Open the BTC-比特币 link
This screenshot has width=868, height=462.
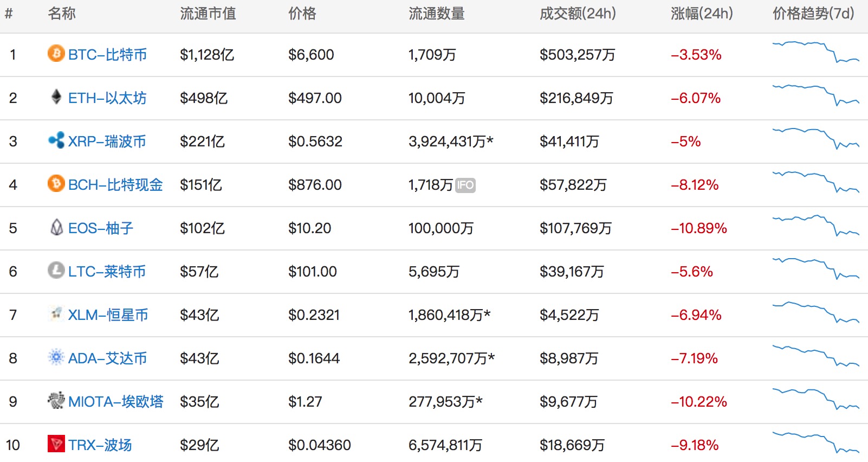click(x=108, y=55)
